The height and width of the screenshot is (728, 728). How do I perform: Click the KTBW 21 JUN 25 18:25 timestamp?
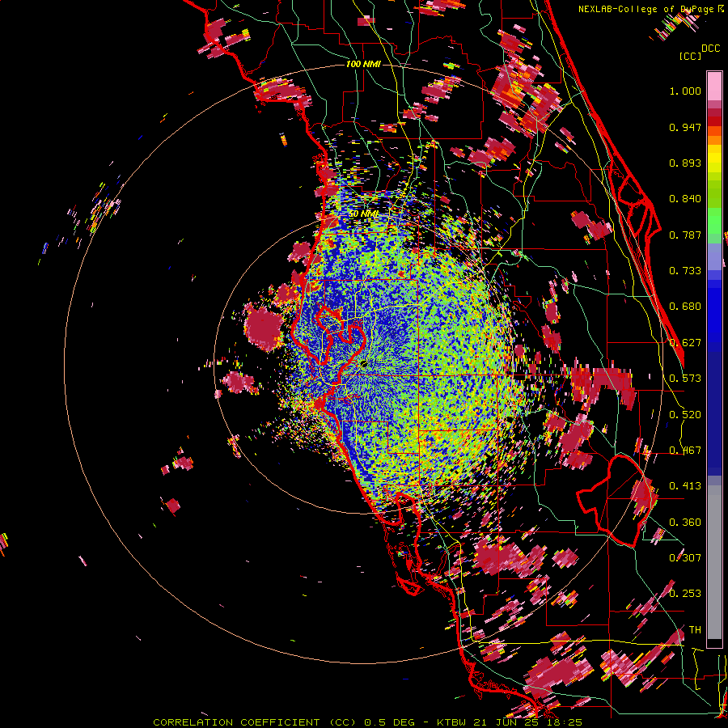tap(509, 722)
